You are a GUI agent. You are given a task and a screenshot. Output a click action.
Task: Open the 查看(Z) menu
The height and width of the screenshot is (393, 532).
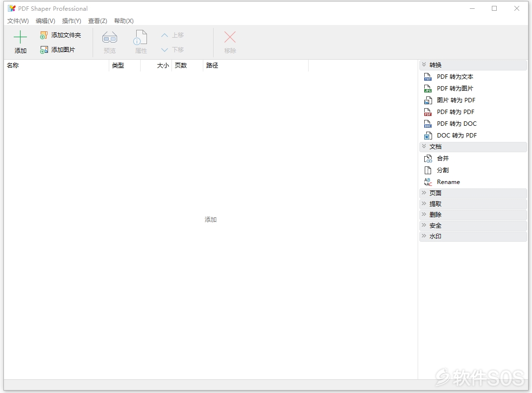(97, 21)
